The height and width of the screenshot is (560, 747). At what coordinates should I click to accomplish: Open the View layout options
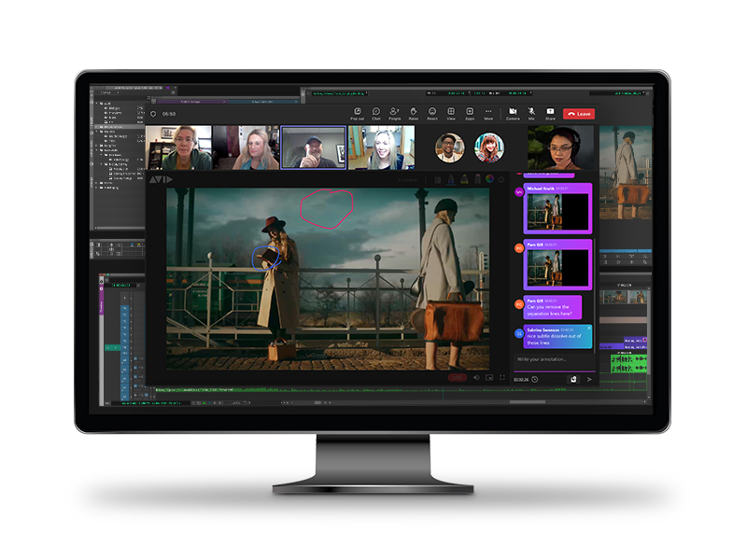click(451, 113)
